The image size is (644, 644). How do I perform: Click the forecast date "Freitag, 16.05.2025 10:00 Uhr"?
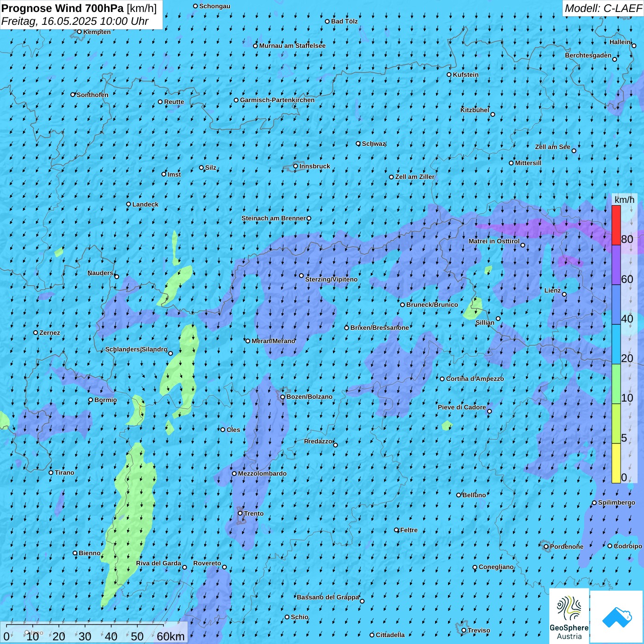point(75,21)
